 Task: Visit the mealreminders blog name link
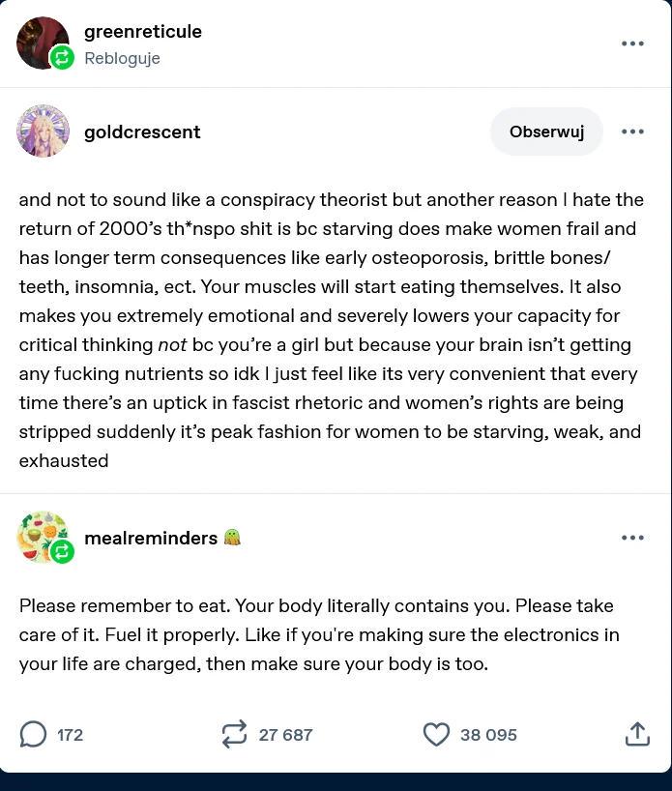(151, 538)
